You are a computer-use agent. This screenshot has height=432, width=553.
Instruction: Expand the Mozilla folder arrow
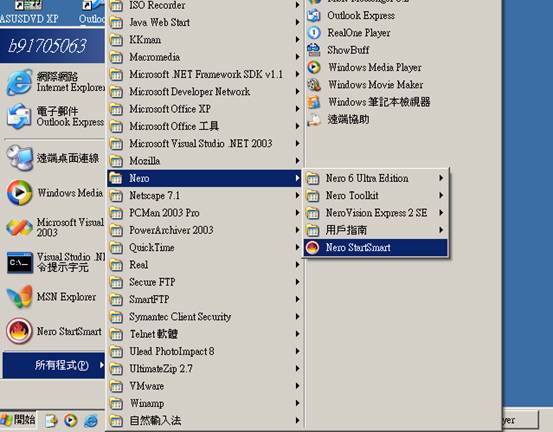[x=298, y=161]
